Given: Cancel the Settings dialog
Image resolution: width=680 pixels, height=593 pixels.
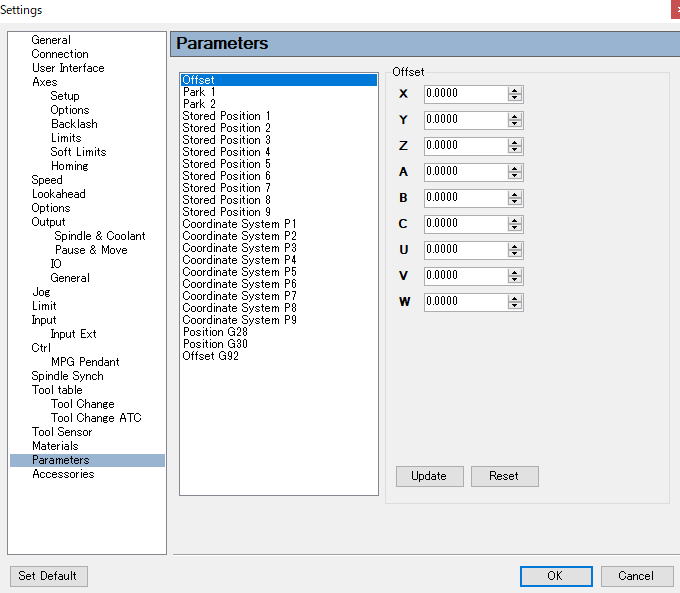Looking at the screenshot, I should 637,576.
